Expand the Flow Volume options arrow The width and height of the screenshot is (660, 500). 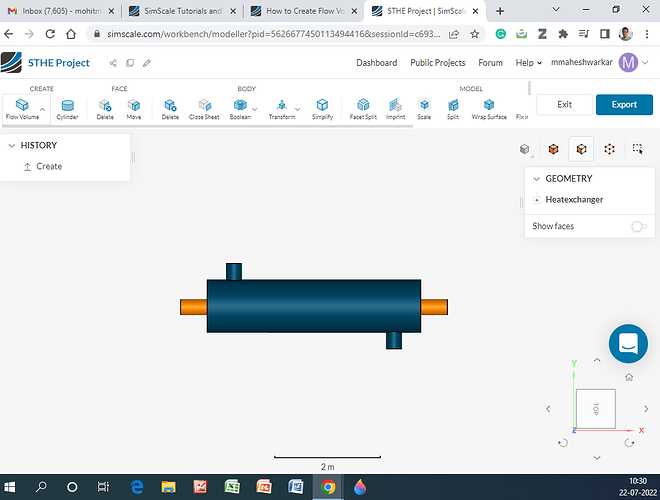coord(43,109)
